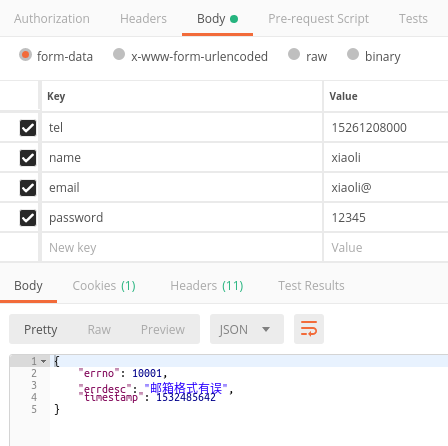Screen dimensions: 448x446
Task: Click the errno value 10001 in response
Action: point(147,373)
